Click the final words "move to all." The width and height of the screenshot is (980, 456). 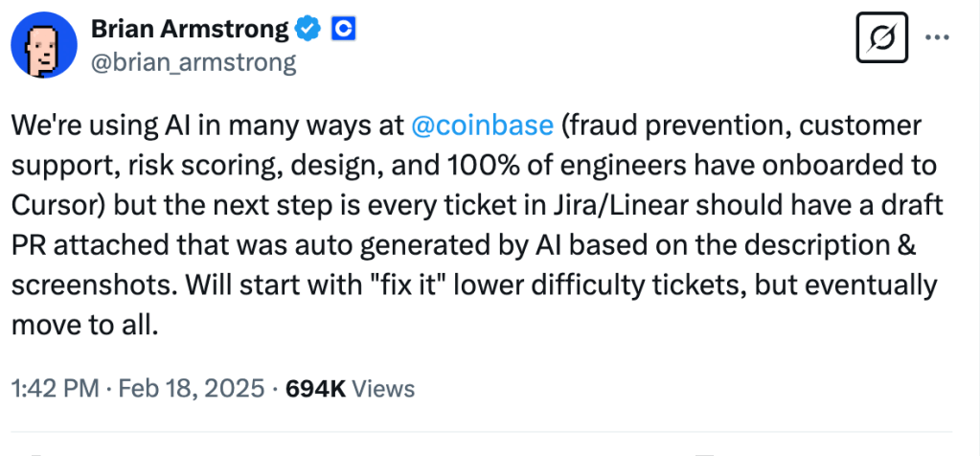82,323
